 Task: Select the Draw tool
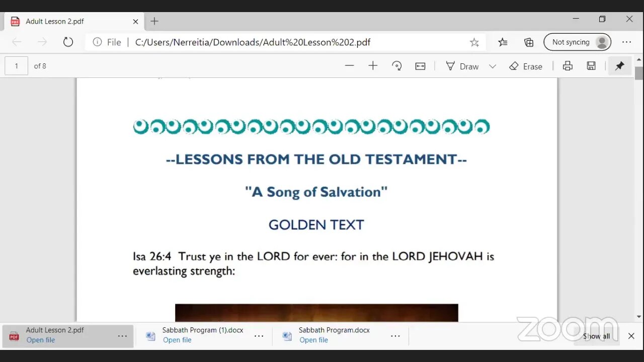coord(462,66)
